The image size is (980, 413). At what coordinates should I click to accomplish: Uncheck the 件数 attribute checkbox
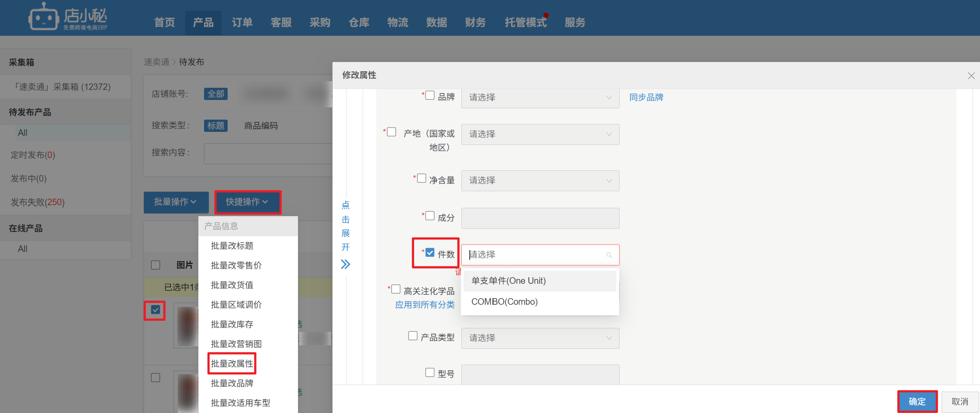[x=430, y=253]
